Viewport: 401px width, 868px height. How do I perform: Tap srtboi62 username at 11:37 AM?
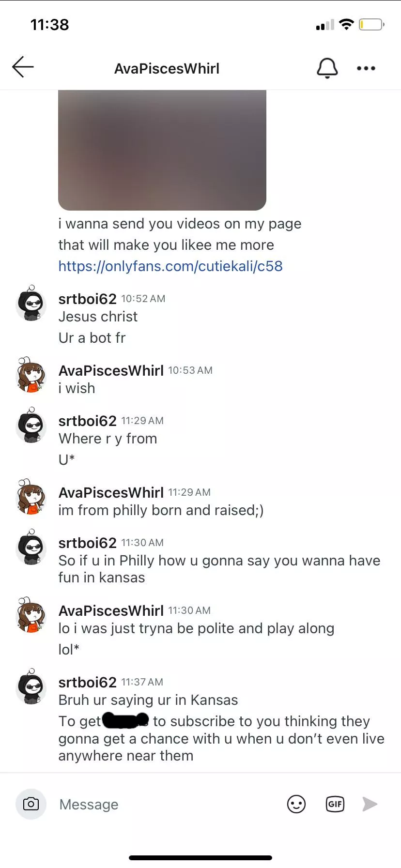tap(87, 682)
